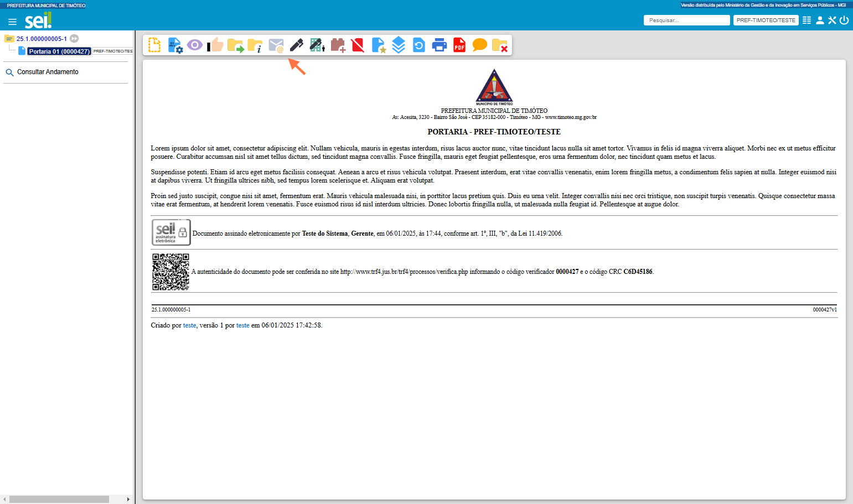
Task: Click the SEI electronic signature stamp image
Action: [171, 232]
